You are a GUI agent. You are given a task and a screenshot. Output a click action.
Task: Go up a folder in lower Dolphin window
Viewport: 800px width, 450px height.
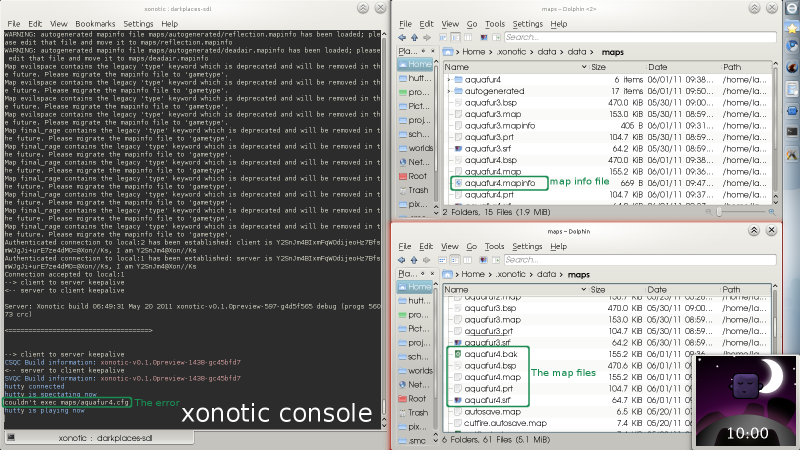point(414,260)
